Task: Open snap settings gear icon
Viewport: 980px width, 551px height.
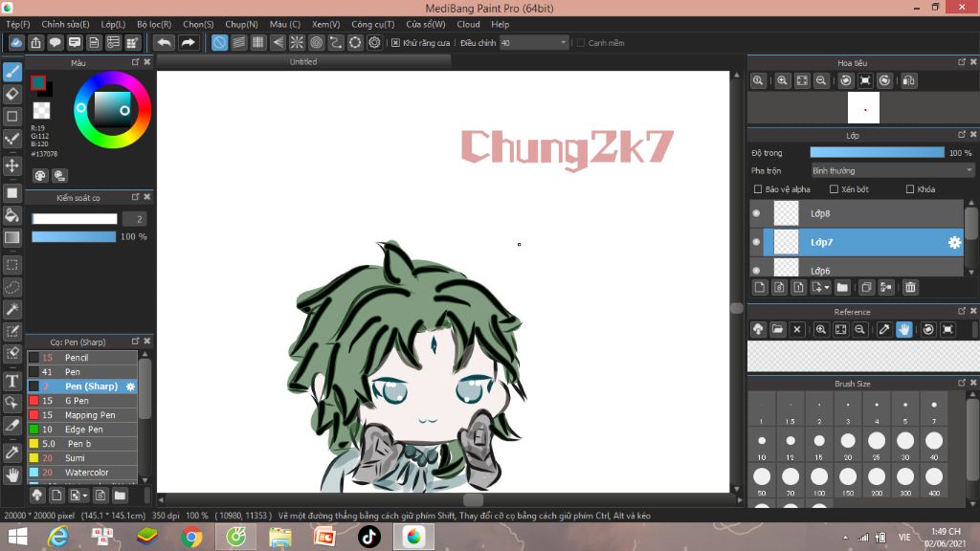Action: click(374, 42)
